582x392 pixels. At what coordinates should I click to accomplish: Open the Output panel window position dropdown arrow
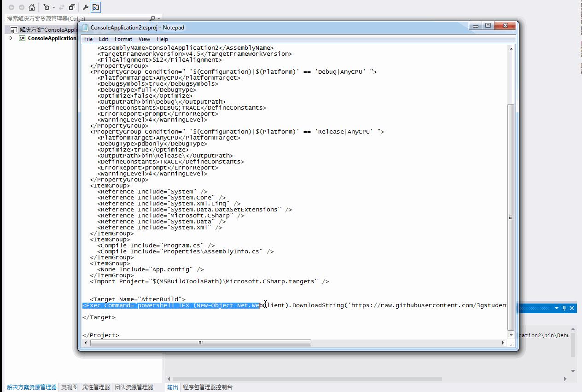point(557,308)
